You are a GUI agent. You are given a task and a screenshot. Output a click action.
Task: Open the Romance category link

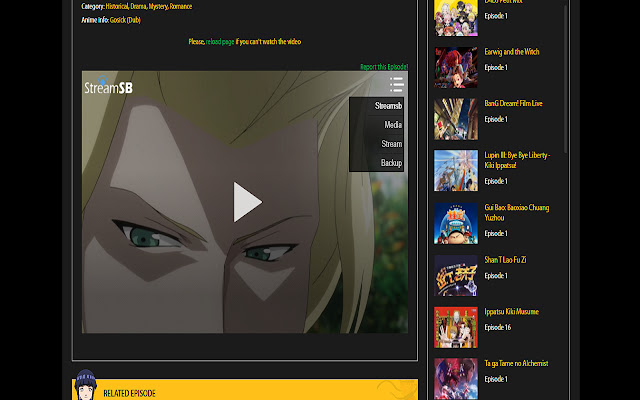[181, 6]
